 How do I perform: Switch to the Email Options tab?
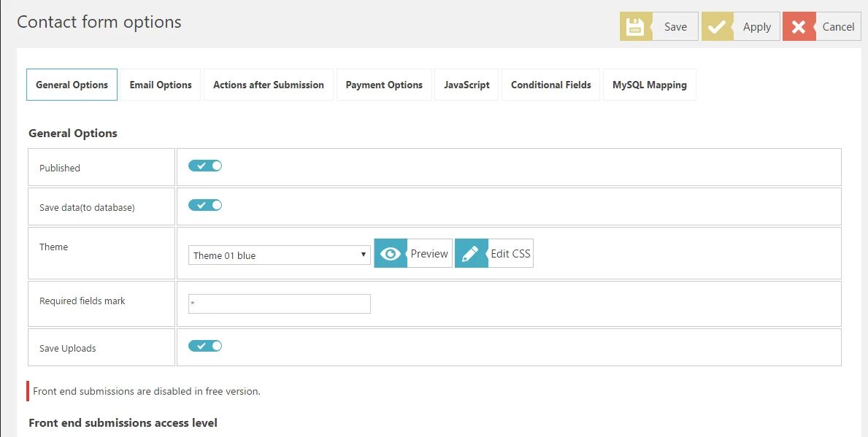pos(161,85)
